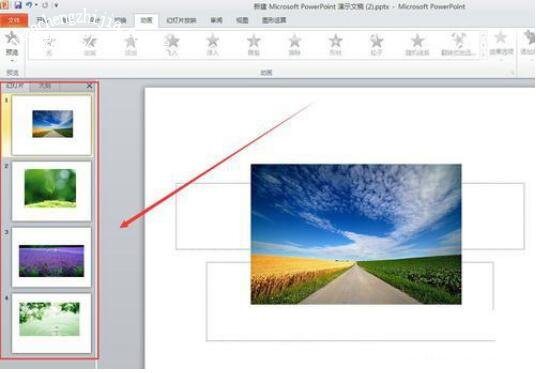Open the rightmost contextual tools ribbon tab

tap(274, 21)
